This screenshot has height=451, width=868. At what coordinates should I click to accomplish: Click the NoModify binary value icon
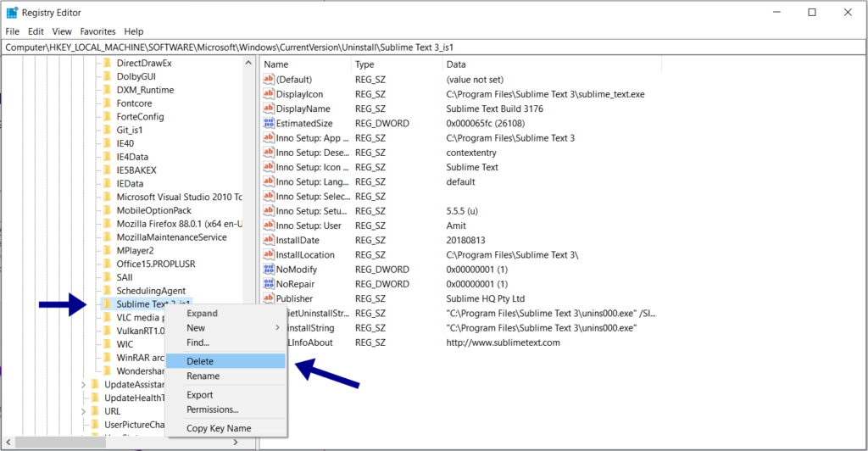pos(269,270)
